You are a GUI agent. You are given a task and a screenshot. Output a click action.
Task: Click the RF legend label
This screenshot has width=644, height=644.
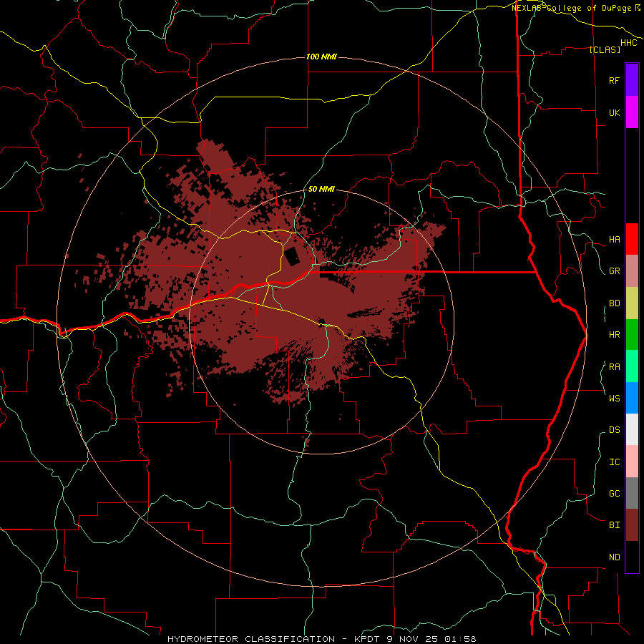(614, 80)
